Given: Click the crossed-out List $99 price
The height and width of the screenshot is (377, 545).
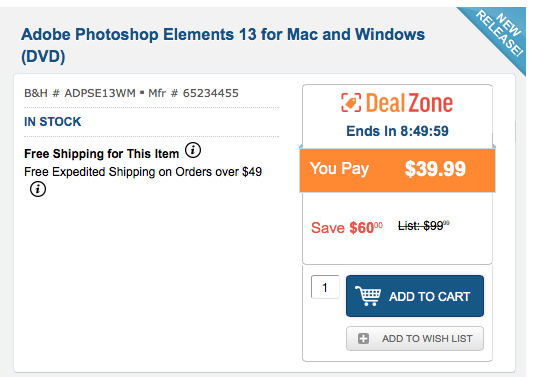Looking at the screenshot, I should point(424,226).
